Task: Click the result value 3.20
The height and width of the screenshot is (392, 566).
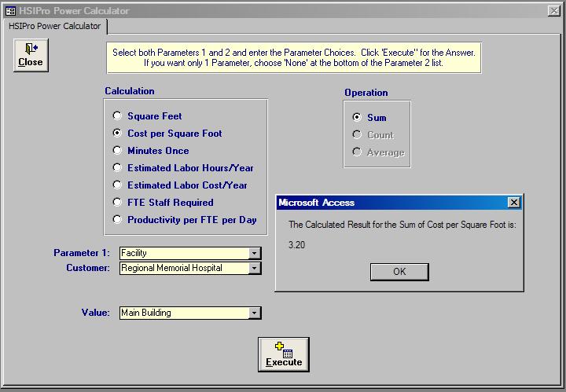Action: tap(296, 245)
